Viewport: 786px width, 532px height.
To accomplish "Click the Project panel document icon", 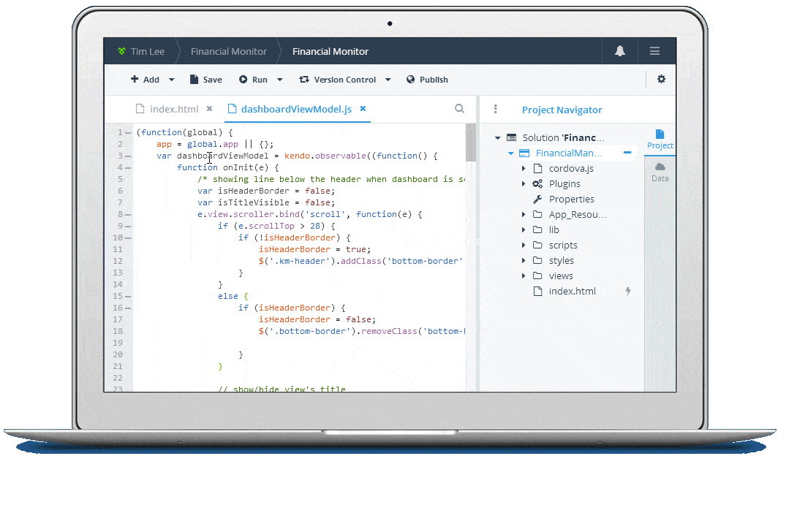I will click(x=660, y=134).
